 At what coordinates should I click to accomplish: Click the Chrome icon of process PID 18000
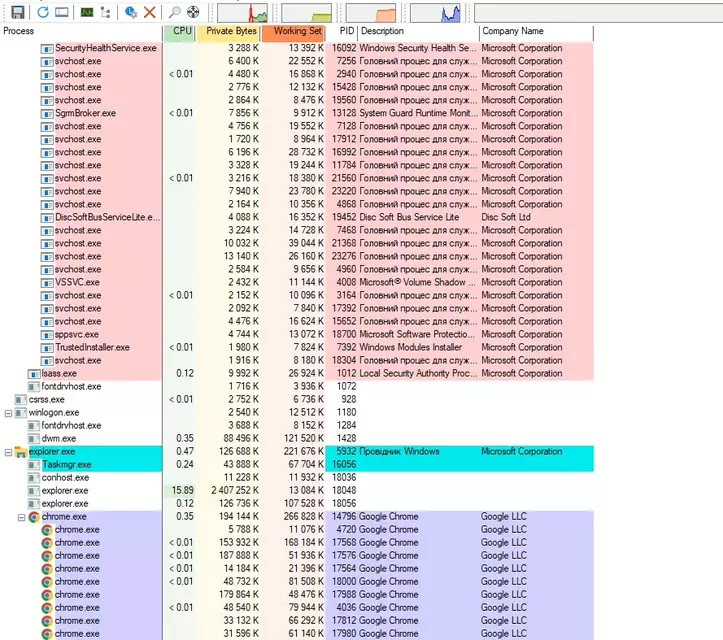47,582
